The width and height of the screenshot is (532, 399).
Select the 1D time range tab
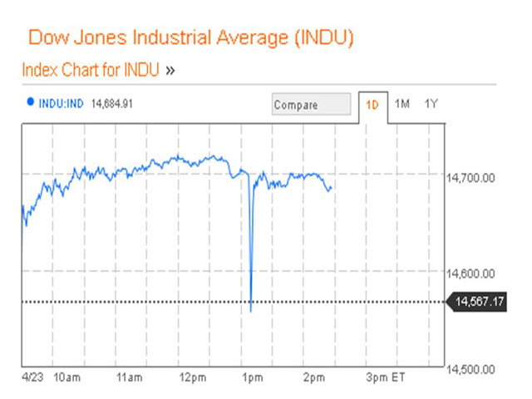click(373, 105)
